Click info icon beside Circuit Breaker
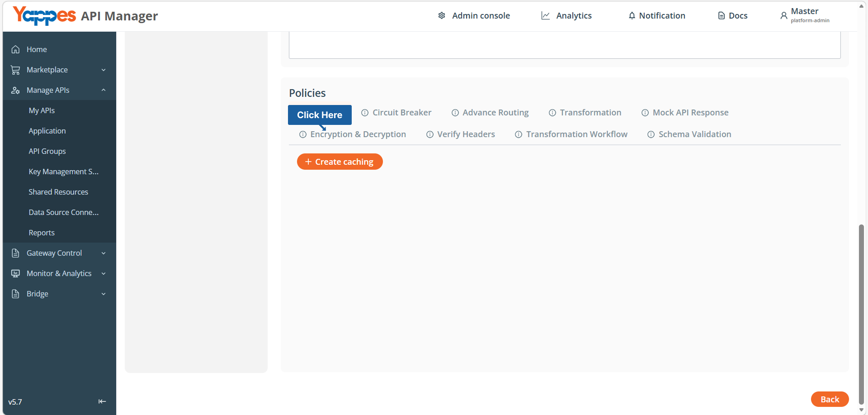 click(365, 113)
